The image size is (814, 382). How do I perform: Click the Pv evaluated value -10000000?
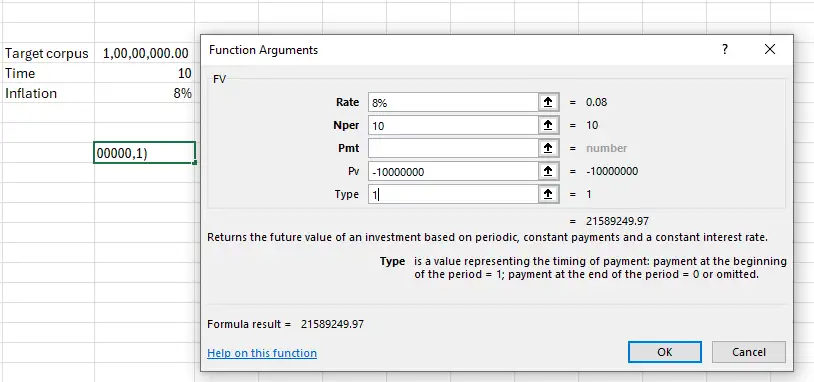tap(612, 171)
